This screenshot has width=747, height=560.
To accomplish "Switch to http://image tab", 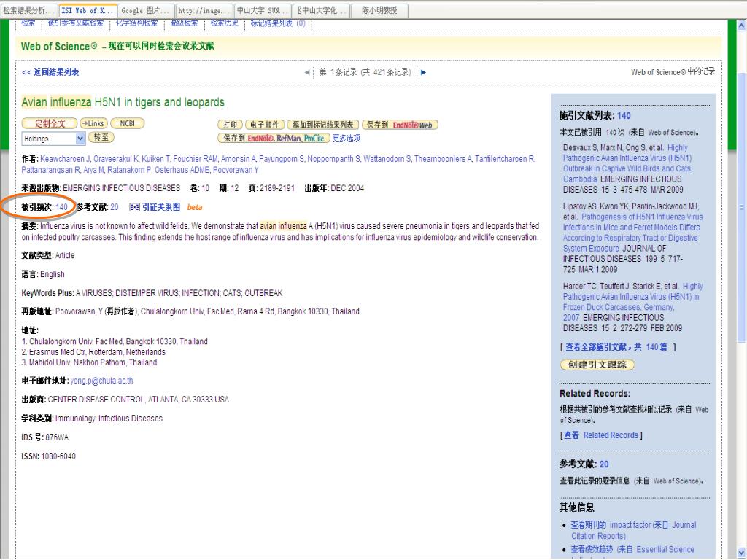I will 204,10.
